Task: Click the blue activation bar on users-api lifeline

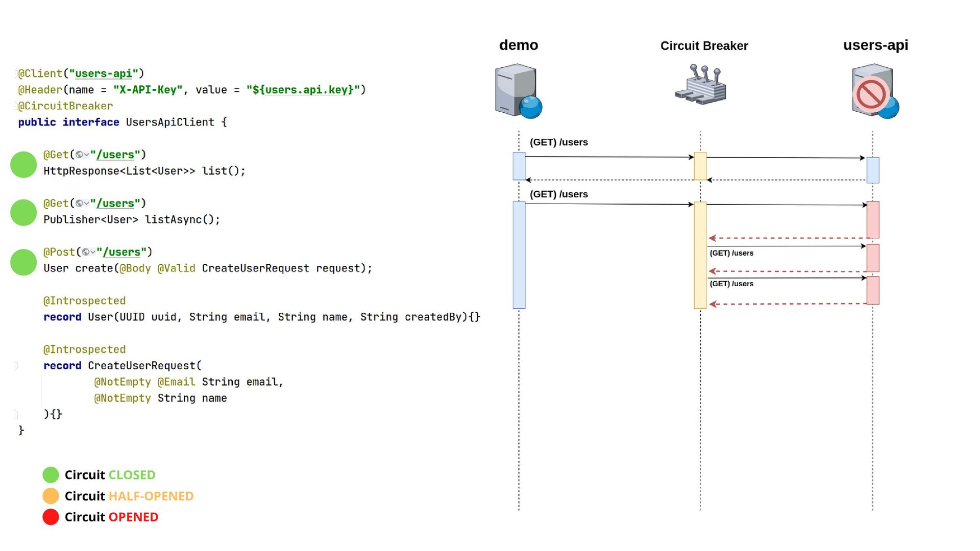Action: tap(873, 170)
